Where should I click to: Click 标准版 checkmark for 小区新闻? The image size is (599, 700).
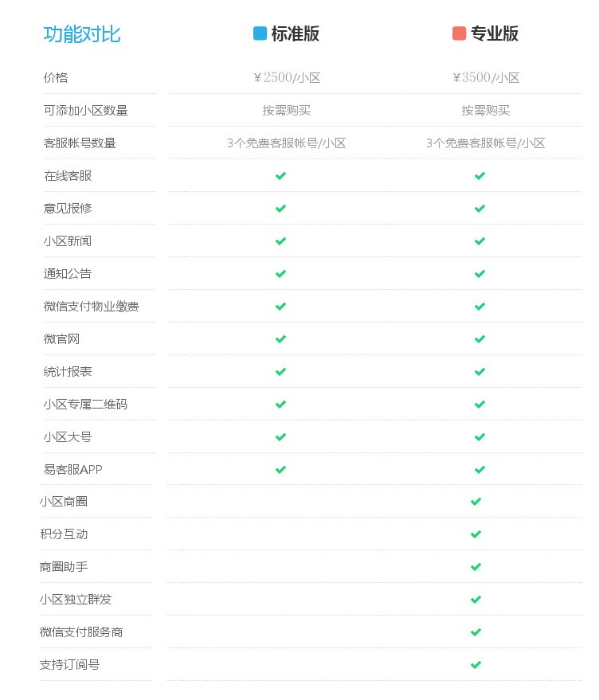(x=280, y=241)
